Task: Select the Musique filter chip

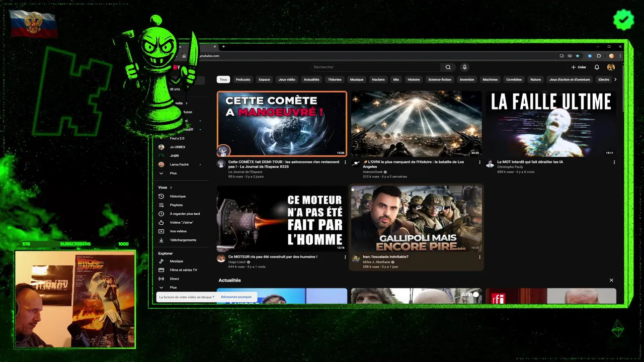Action: (x=357, y=79)
